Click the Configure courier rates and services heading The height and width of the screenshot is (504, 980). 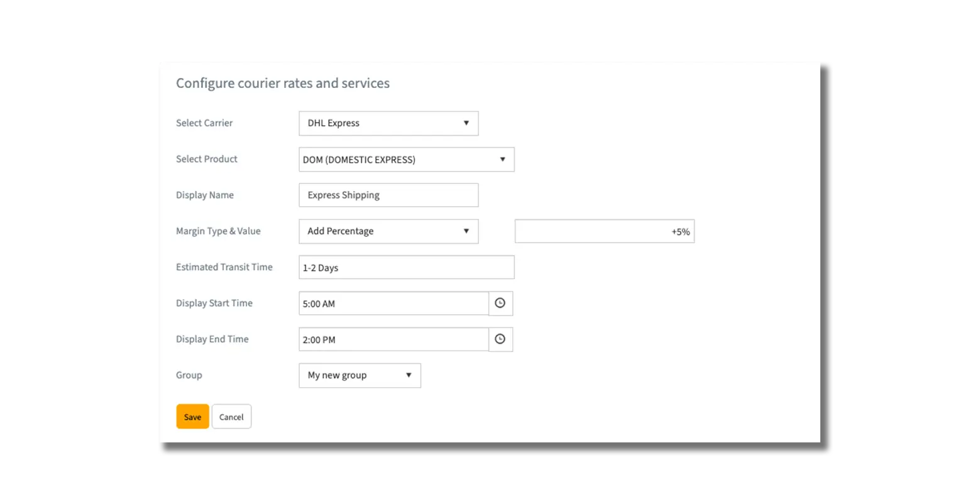[283, 84]
